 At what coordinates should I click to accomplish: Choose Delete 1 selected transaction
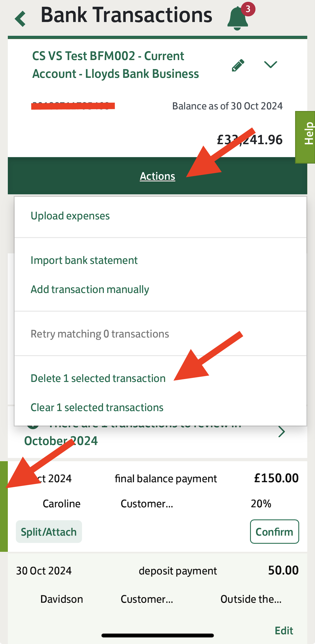98,378
